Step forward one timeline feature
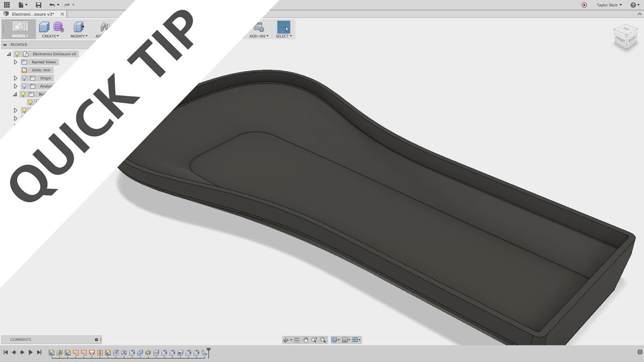644x362 pixels. tap(22, 352)
